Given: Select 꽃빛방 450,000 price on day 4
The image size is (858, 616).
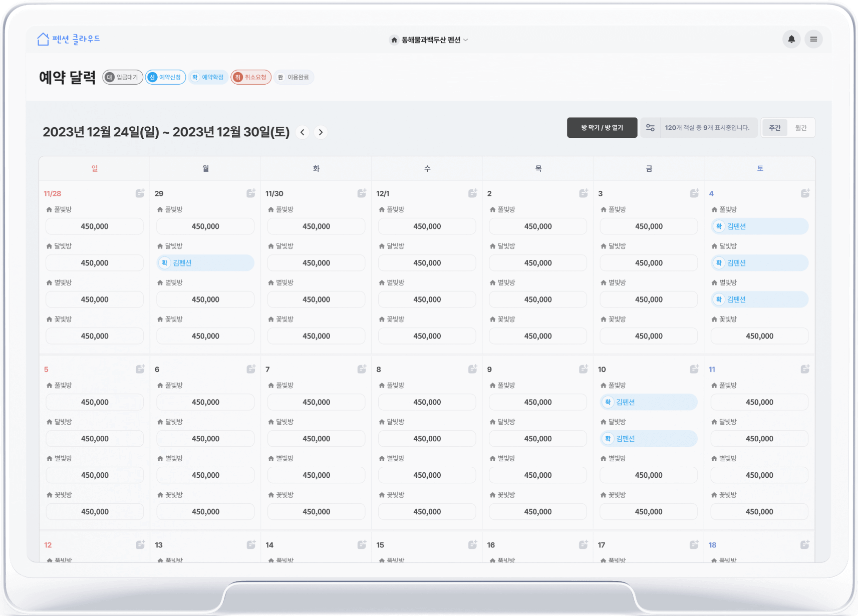Looking at the screenshot, I should click(x=760, y=336).
